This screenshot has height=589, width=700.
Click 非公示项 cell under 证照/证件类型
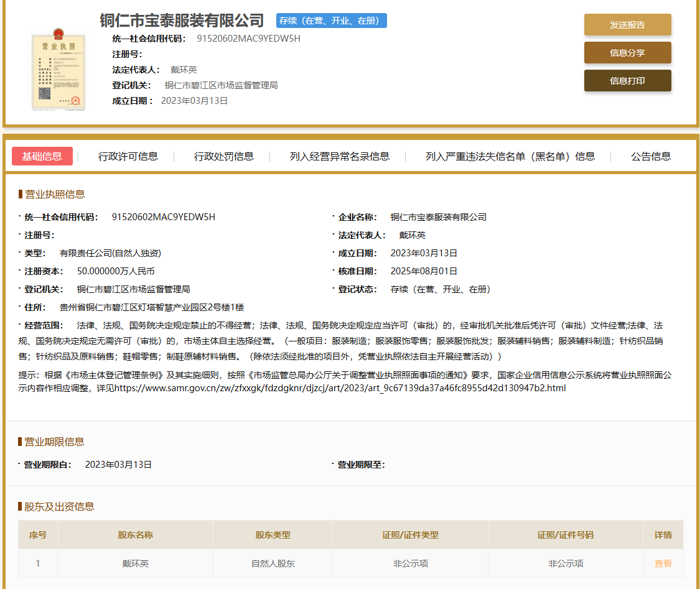(x=410, y=563)
